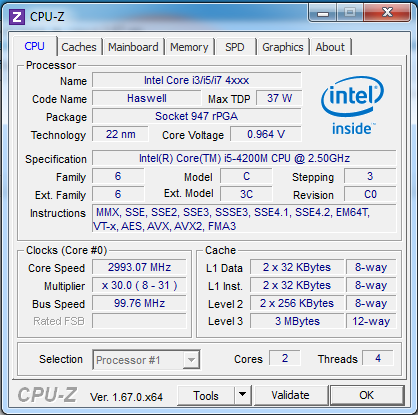Image resolution: width=418 pixels, height=415 pixels.
Task: Open the Mainboard tab
Action: click(133, 47)
